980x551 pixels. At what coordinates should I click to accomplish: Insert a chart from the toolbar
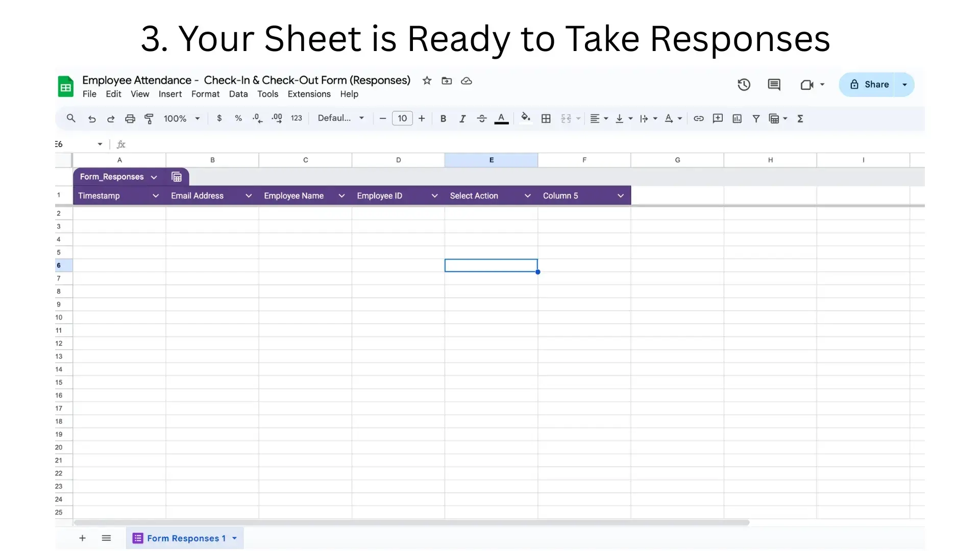tap(737, 118)
